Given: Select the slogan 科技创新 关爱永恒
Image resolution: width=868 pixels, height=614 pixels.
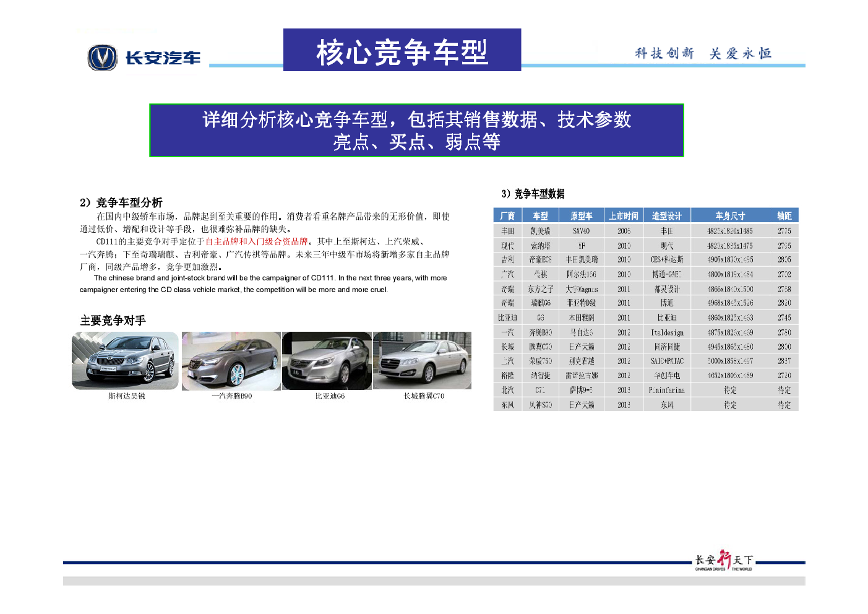Looking at the screenshot, I should [703, 54].
